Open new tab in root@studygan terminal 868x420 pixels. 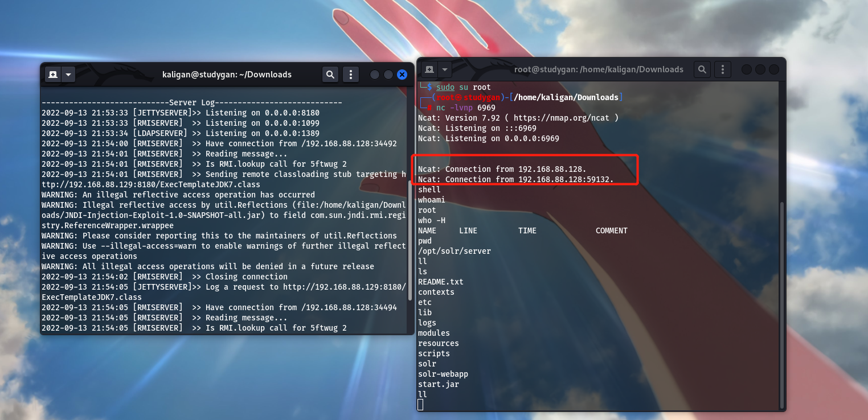click(x=429, y=69)
